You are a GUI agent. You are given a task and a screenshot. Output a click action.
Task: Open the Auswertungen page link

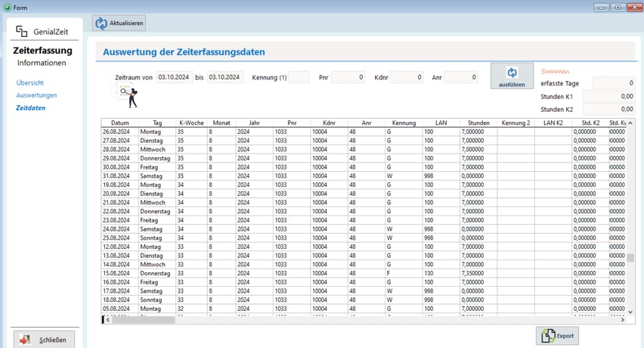point(36,95)
